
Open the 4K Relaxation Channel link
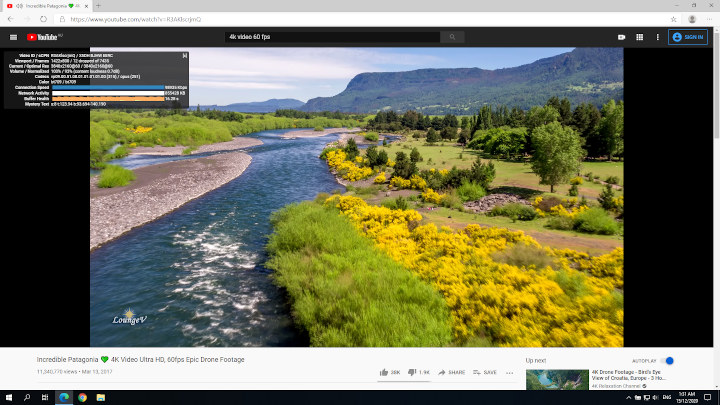click(618, 386)
